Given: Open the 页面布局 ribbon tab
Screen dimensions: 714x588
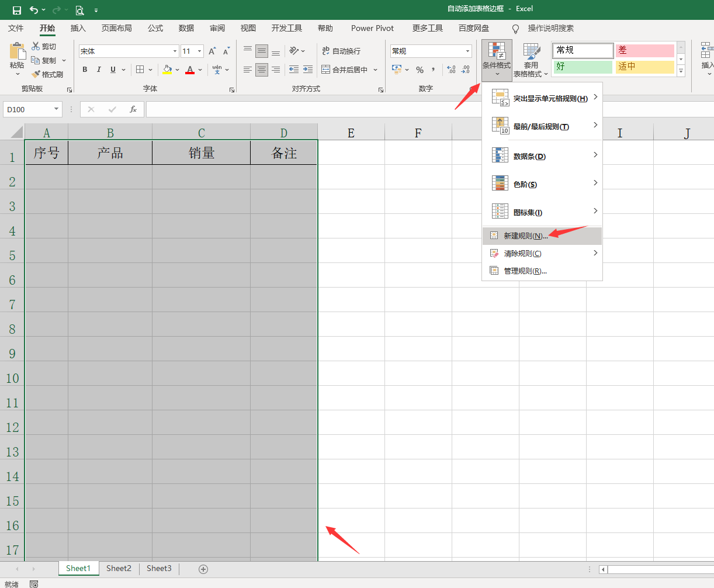Looking at the screenshot, I should [x=117, y=28].
